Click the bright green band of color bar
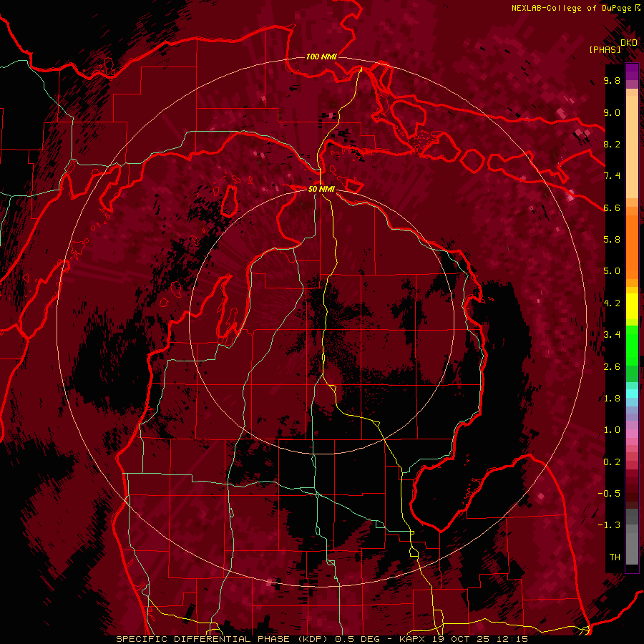This screenshot has height=644, width=644. [632, 346]
